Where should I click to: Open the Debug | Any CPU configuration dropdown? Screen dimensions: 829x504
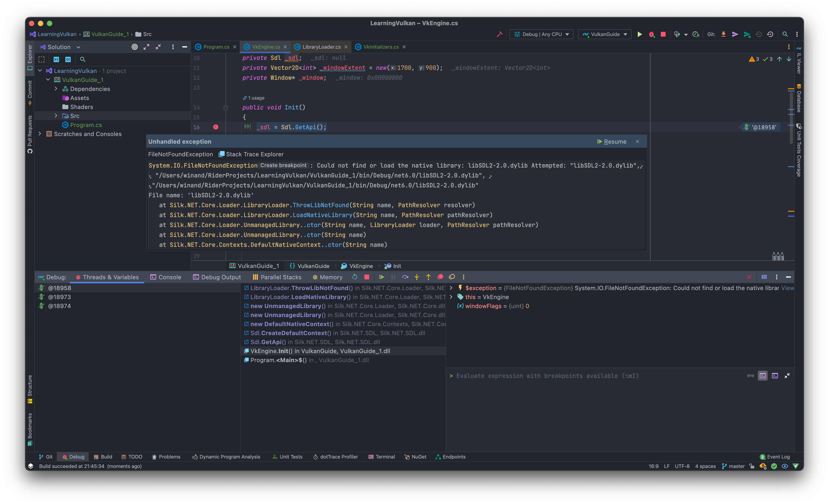[541, 34]
